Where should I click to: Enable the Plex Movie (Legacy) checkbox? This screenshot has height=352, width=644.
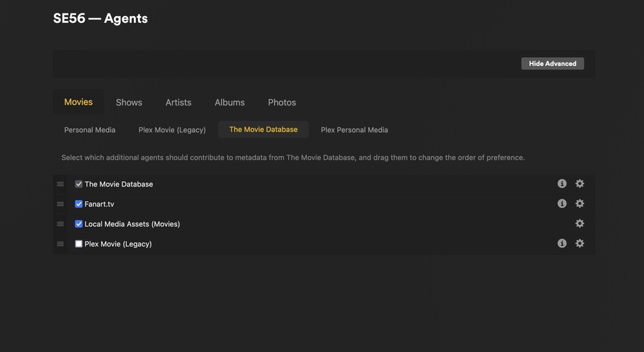click(x=79, y=244)
